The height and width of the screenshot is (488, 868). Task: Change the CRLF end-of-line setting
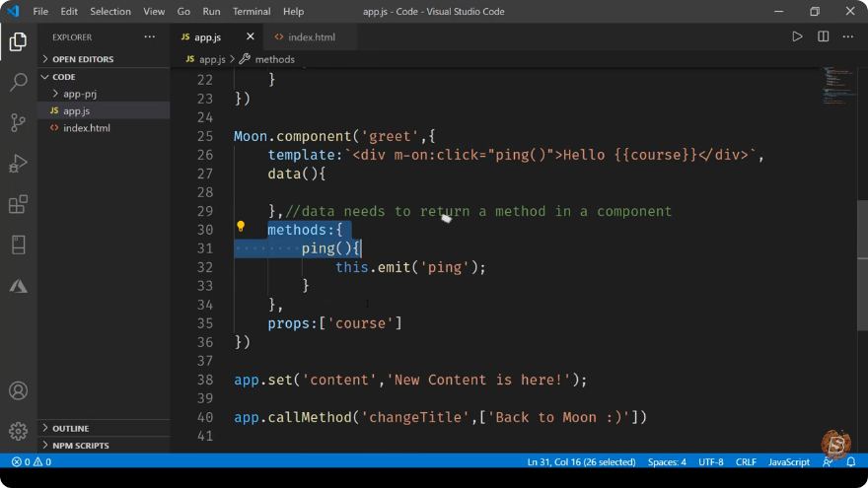746,461
